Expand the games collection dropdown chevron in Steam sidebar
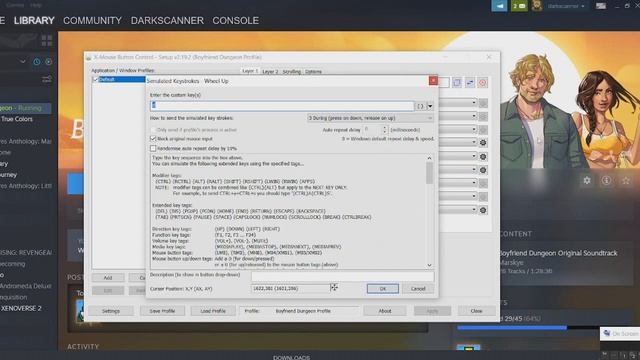 23,62
